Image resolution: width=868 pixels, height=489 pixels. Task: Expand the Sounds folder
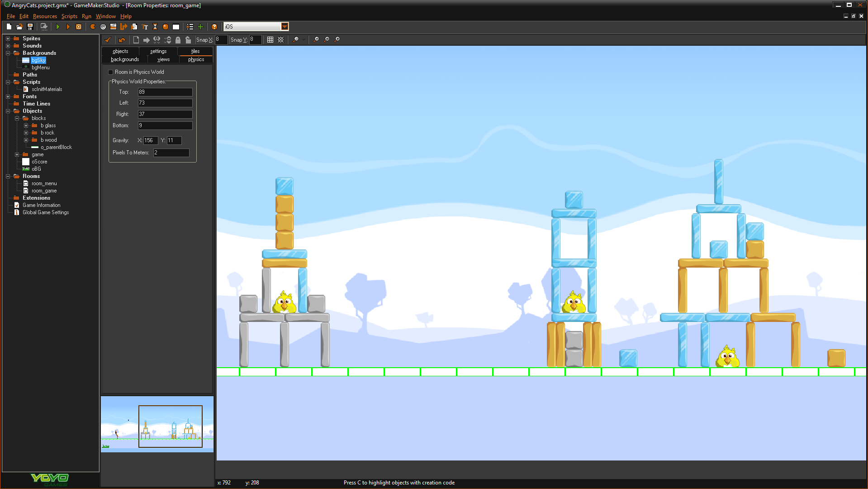click(8, 46)
